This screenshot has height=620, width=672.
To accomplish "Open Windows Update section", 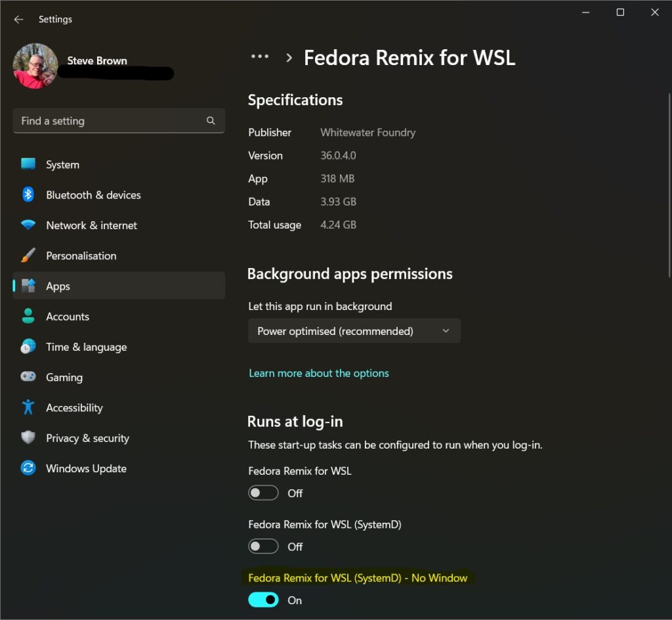I will point(85,468).
